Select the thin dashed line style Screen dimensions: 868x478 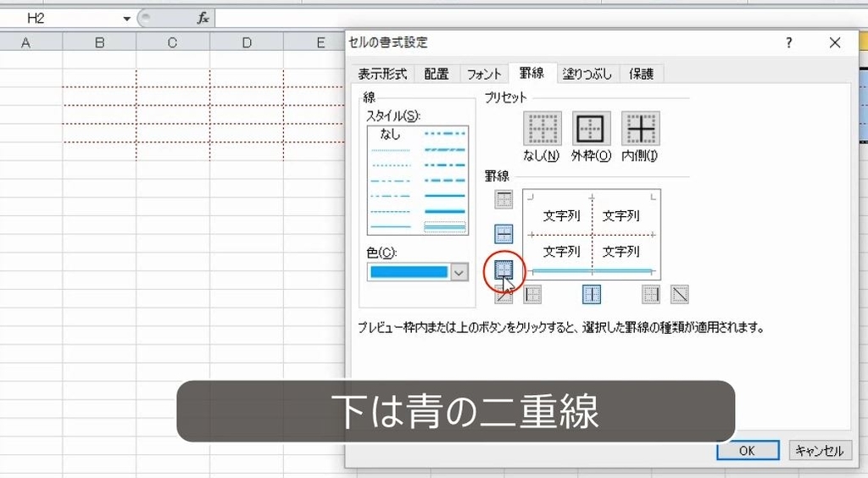coord(391,212)
